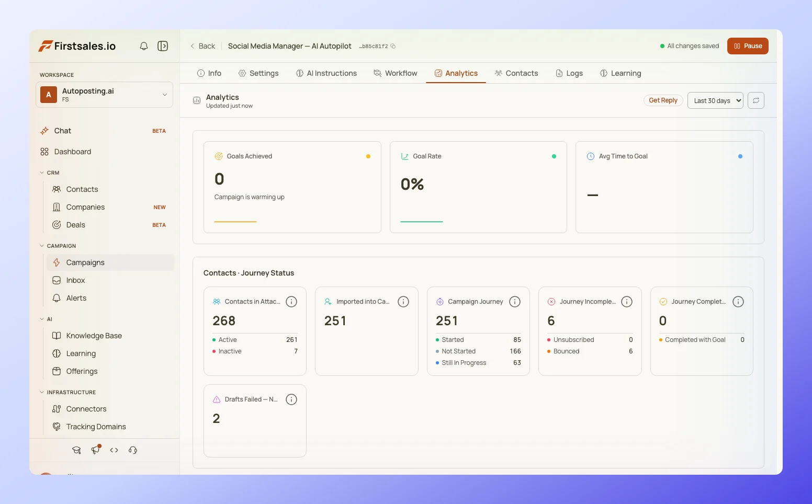Select the Analytics tab
The height and width of the screenshot is (504, 812).
click(x=456, y=73)
